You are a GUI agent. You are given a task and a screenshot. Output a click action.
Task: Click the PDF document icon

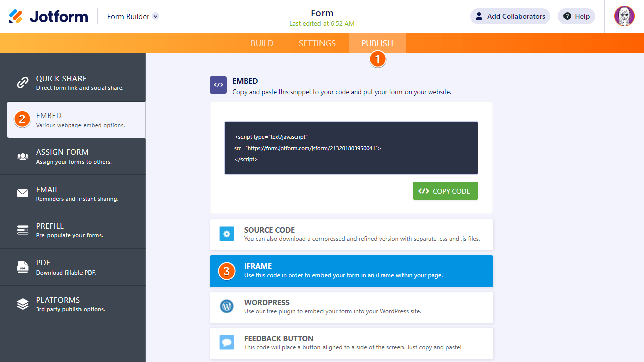tap(23, 267)
